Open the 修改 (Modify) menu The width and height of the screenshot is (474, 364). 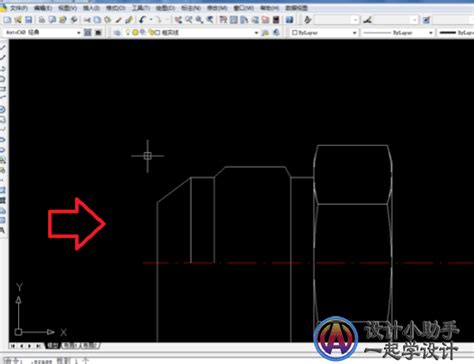[x=217, y=8]
